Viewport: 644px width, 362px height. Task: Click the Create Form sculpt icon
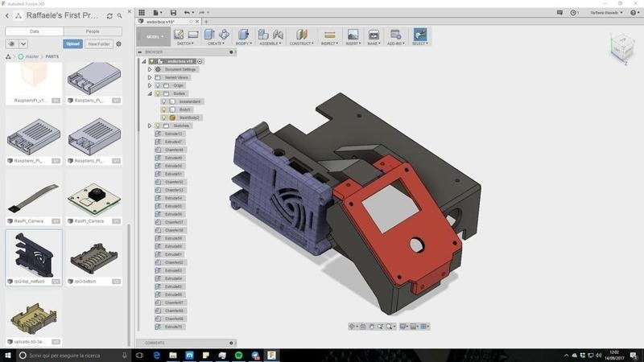coord(225,35)
